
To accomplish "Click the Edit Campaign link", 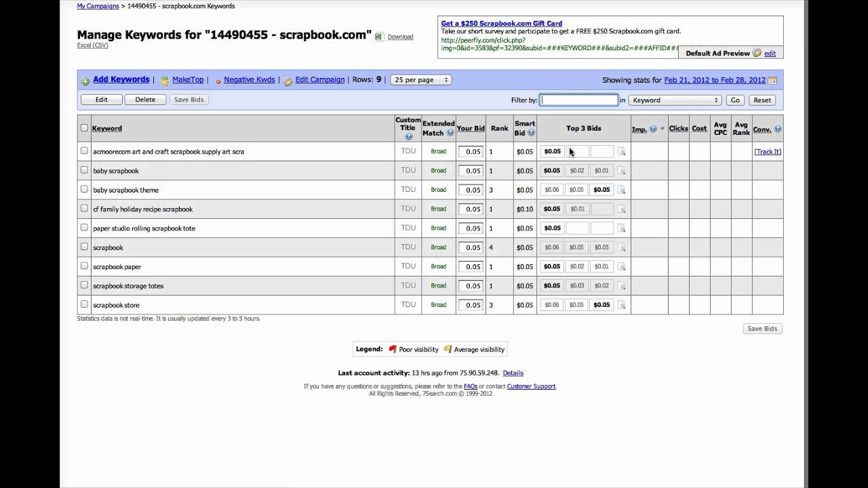I will 320,79.
